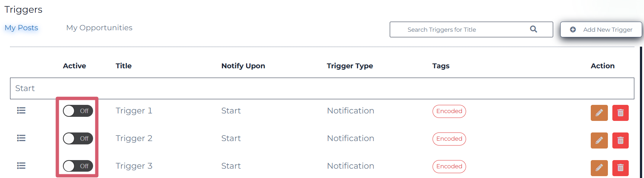Click the search magnifier icon
The height and width of the screenshot is (178, 644).
click(x=533, y=29)
